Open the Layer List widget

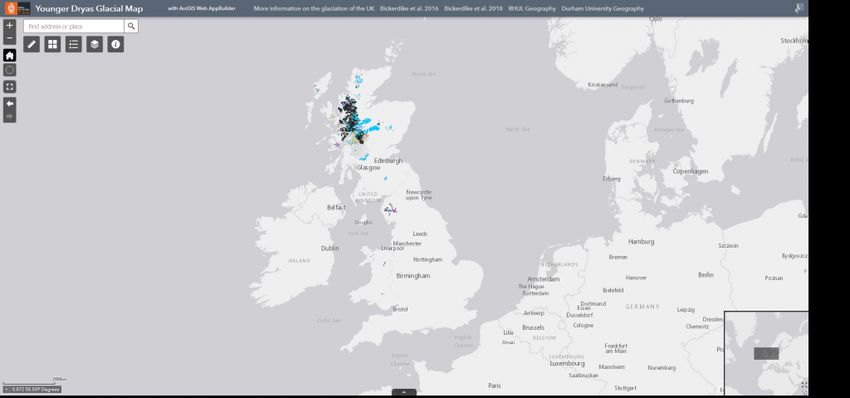(x=95, y=44)
